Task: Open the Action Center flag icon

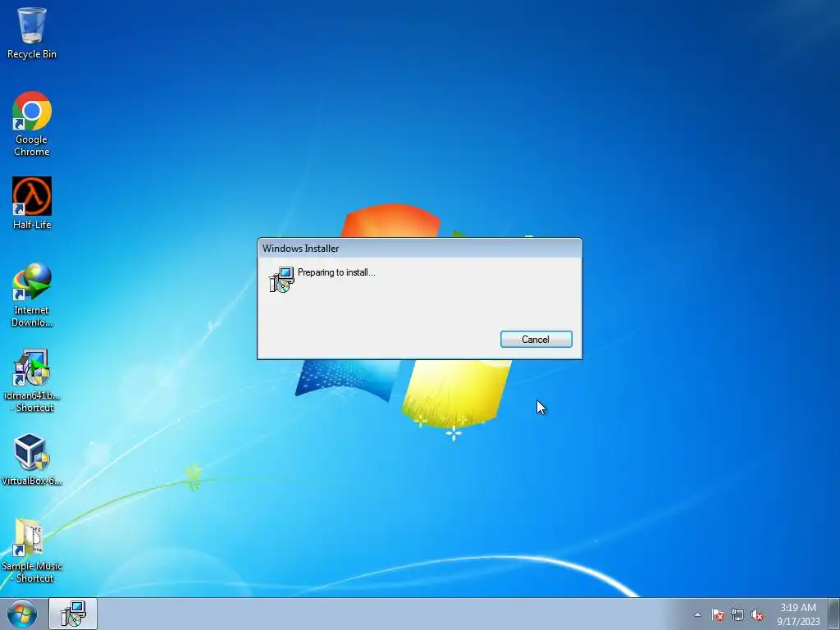Action: tap(718, 615)
